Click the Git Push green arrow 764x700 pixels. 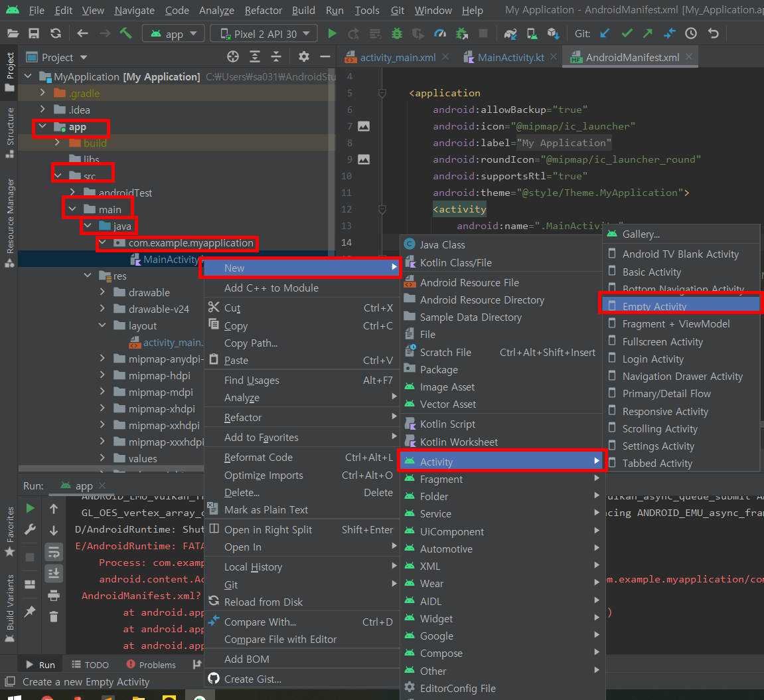point(648,33)
